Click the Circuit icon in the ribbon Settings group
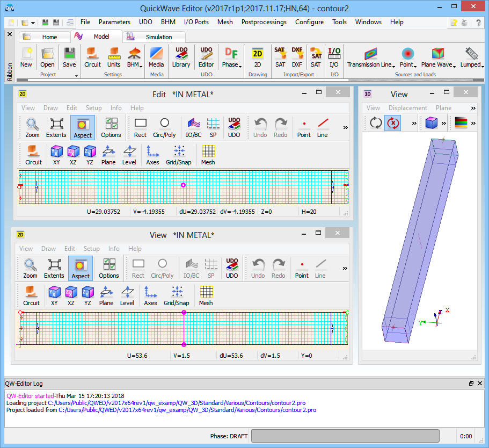Viewport: 489px width, 448px height. click(92, 57)
